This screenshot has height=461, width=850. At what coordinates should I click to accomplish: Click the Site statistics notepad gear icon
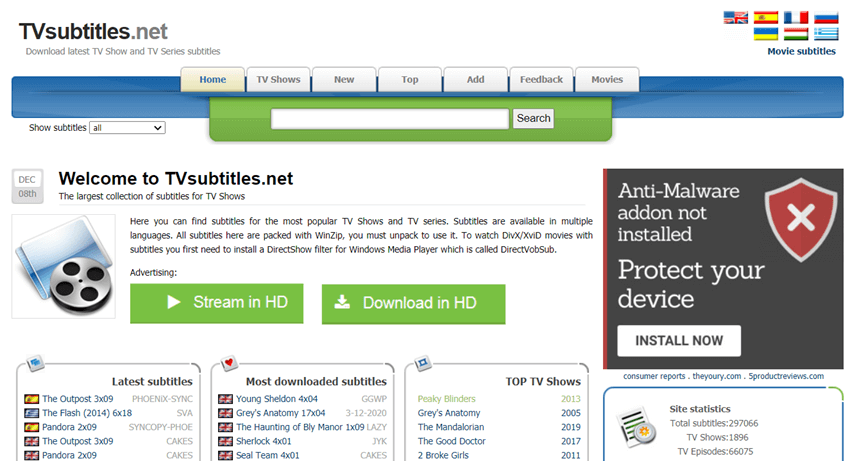coord(636,427)
